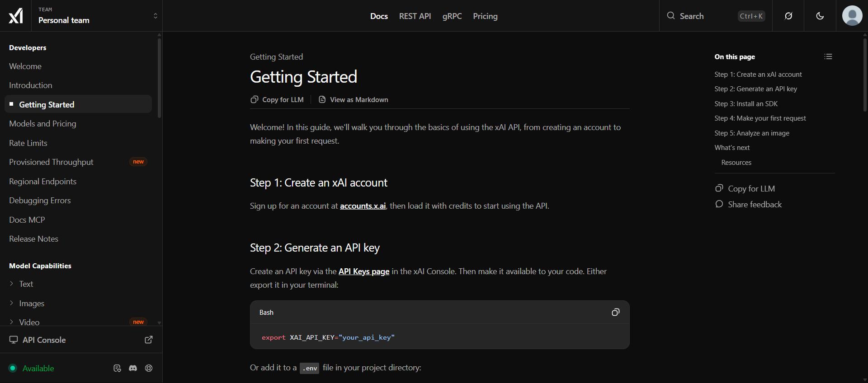Toggle dark mode moon icon
This screenshot has width=868, height=383.
point(820,16)
